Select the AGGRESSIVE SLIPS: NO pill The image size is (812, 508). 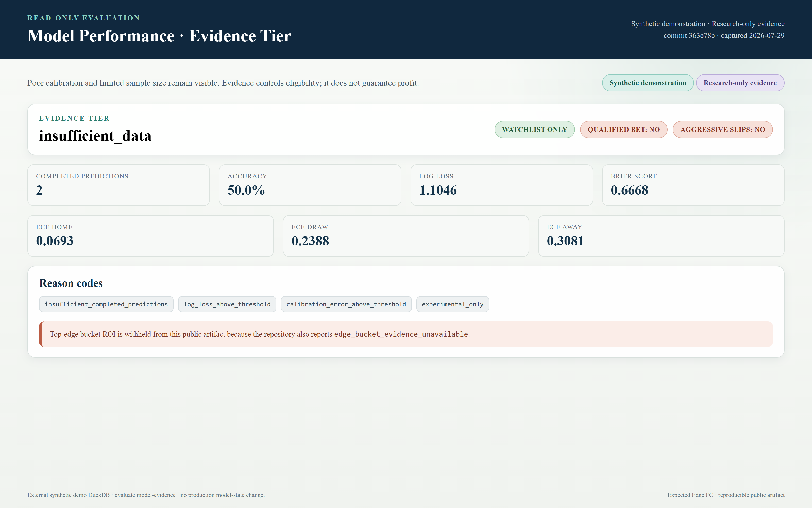(722, 129)
